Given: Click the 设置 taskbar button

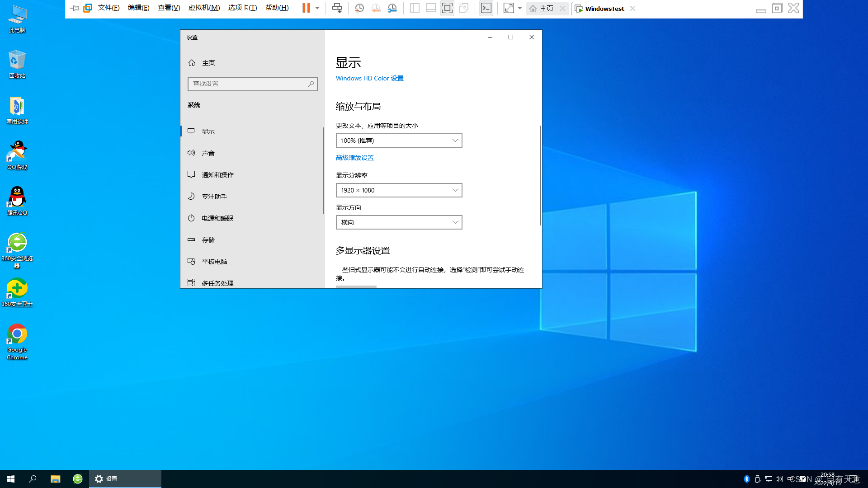Looking at the screenshot, I should tap(125, 479).
